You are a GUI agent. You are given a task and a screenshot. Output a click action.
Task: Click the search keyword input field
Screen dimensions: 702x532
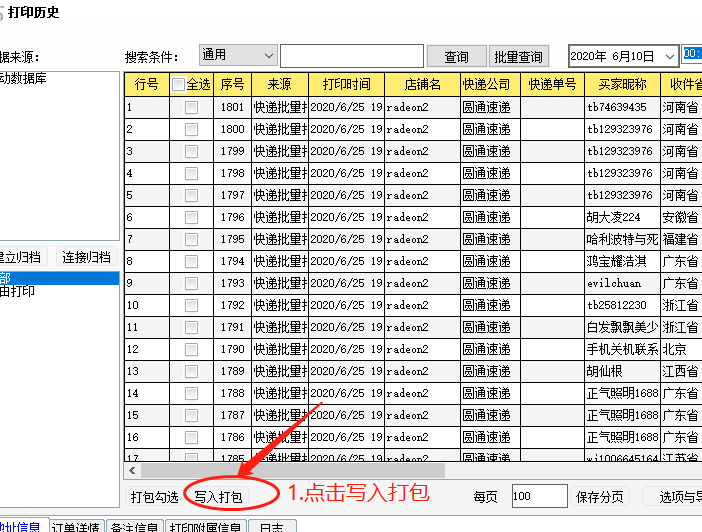[351, 56]
